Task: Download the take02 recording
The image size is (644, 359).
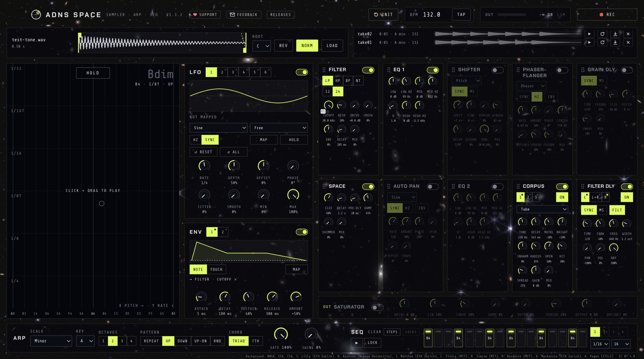Action: pyautogui.click(x=615, y=34)
